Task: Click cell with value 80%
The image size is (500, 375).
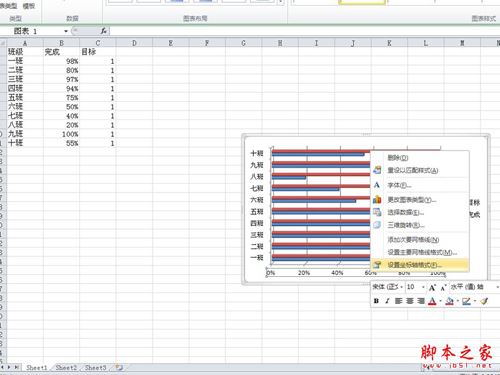Action: pos(61,70)
